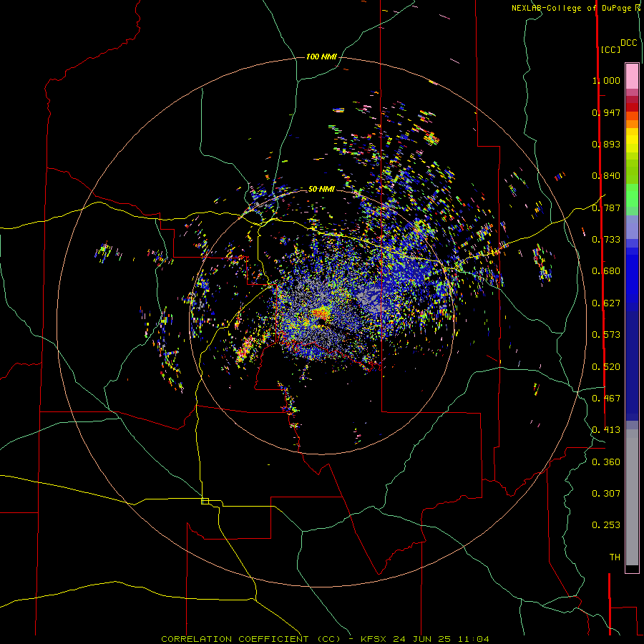Click the red-orange radar site center echo
Screen dimensions: 644x644
pos(320,315)
